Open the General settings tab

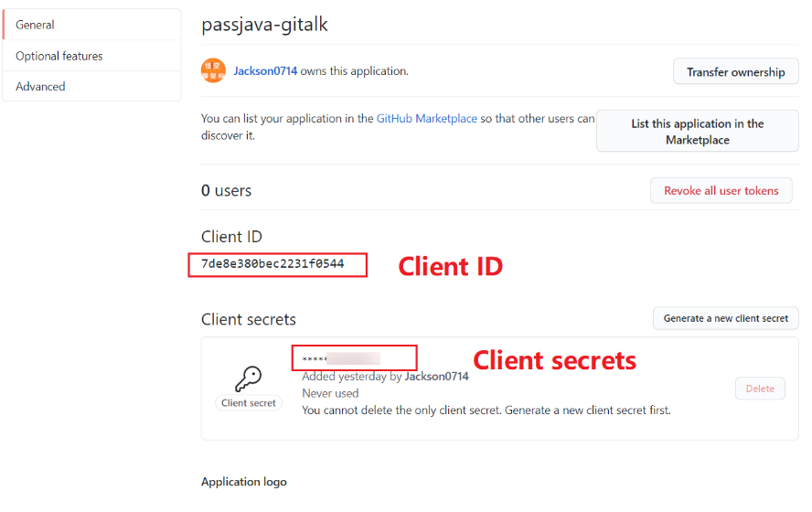tap(36, 25)
